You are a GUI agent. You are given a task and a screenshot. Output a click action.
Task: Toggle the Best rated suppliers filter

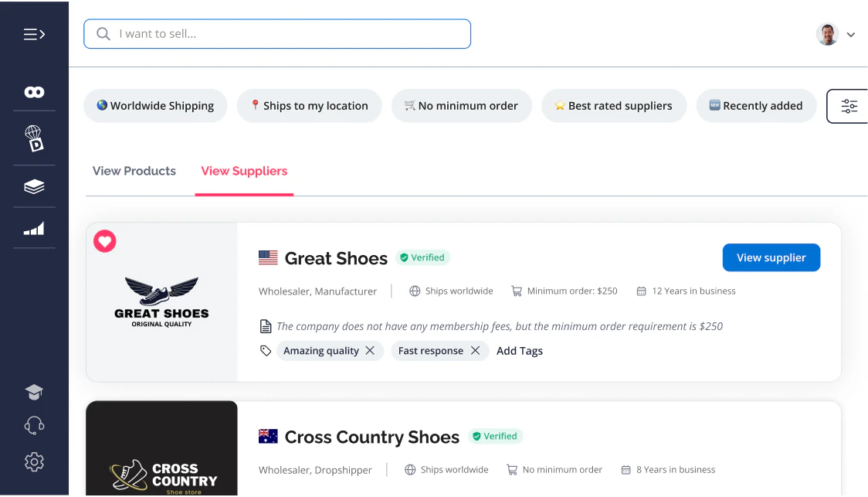click(x=613, y=106)
